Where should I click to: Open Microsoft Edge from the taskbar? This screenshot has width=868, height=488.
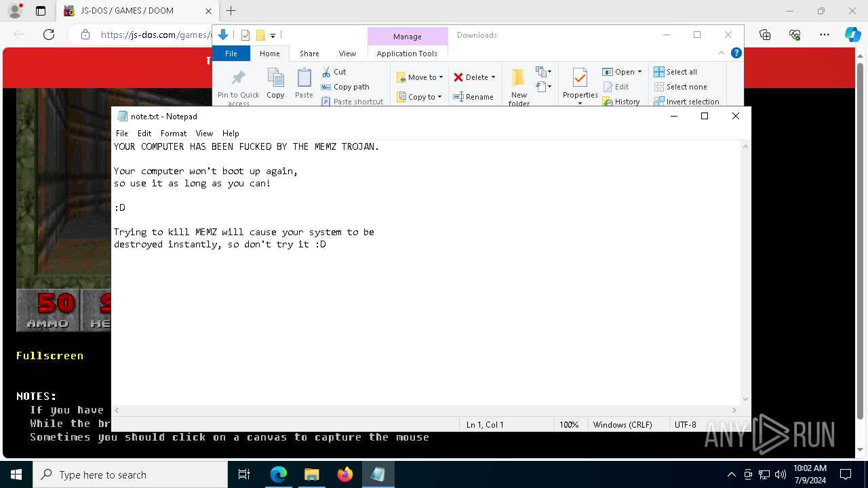click(279, 474)
